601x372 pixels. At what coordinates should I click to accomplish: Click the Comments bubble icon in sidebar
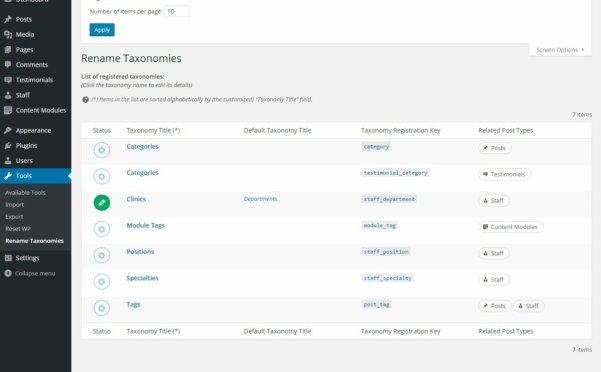pos(8,65)
